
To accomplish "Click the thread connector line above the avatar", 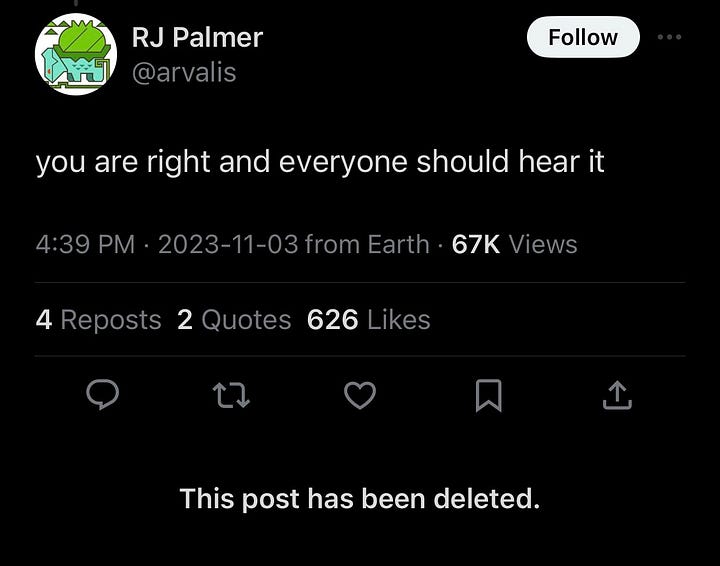I will pos(76,3).
